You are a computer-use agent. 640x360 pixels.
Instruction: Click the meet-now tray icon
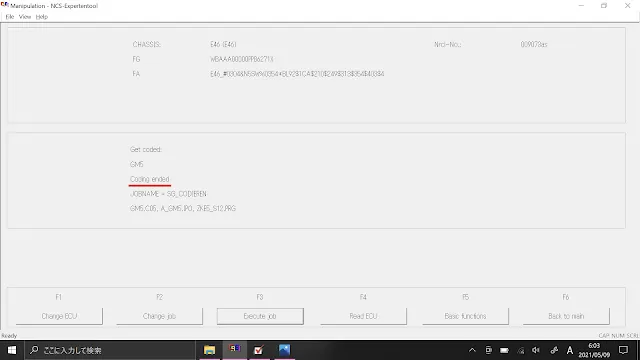click(488, 350)
